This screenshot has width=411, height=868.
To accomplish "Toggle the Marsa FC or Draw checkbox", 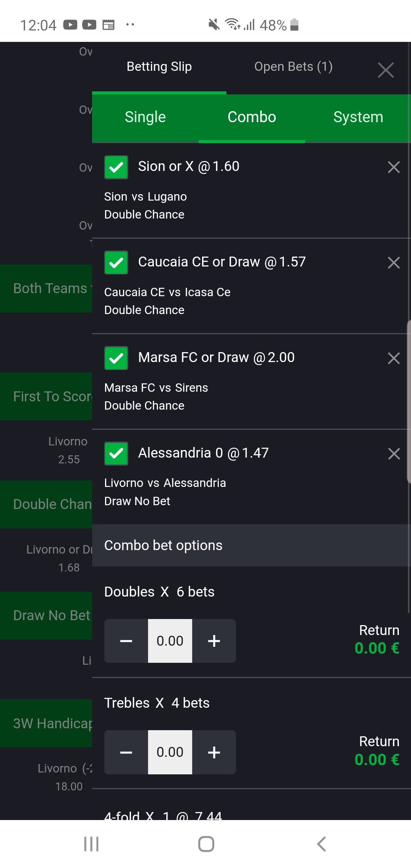I will [x=116, y=358].
